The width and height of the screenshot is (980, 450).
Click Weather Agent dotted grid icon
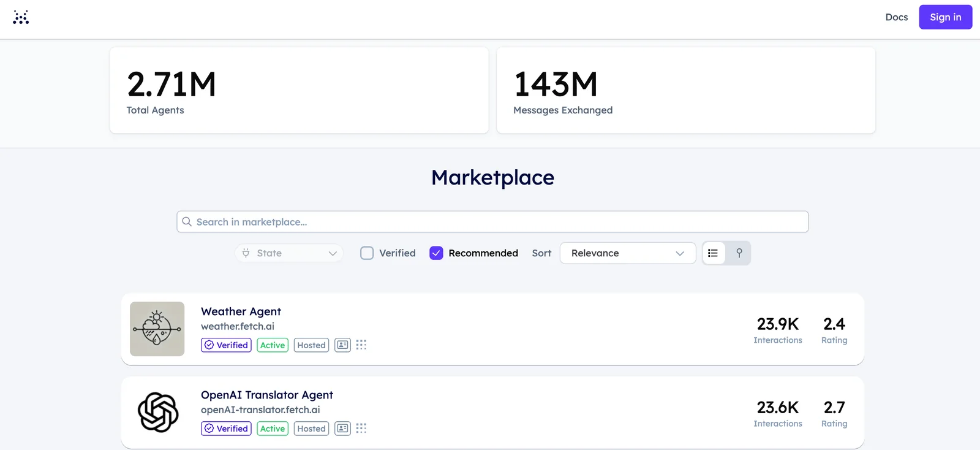point(361,345)
